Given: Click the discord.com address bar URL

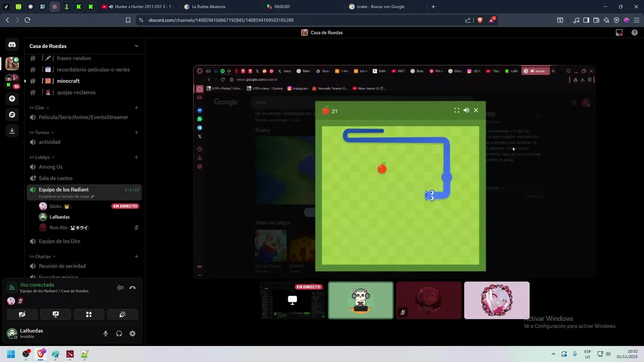Looking at the screenshot, I should (x=221, y=20).
